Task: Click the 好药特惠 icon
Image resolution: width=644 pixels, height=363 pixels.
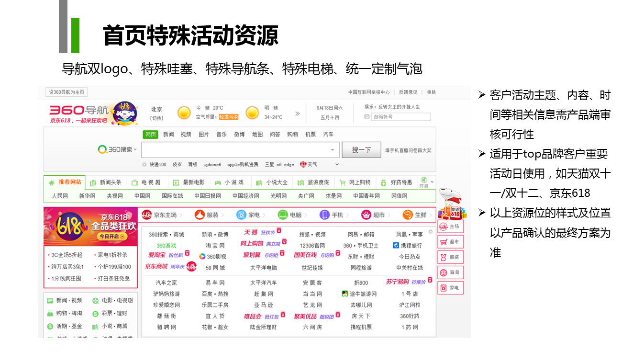Action: point(383,182)
